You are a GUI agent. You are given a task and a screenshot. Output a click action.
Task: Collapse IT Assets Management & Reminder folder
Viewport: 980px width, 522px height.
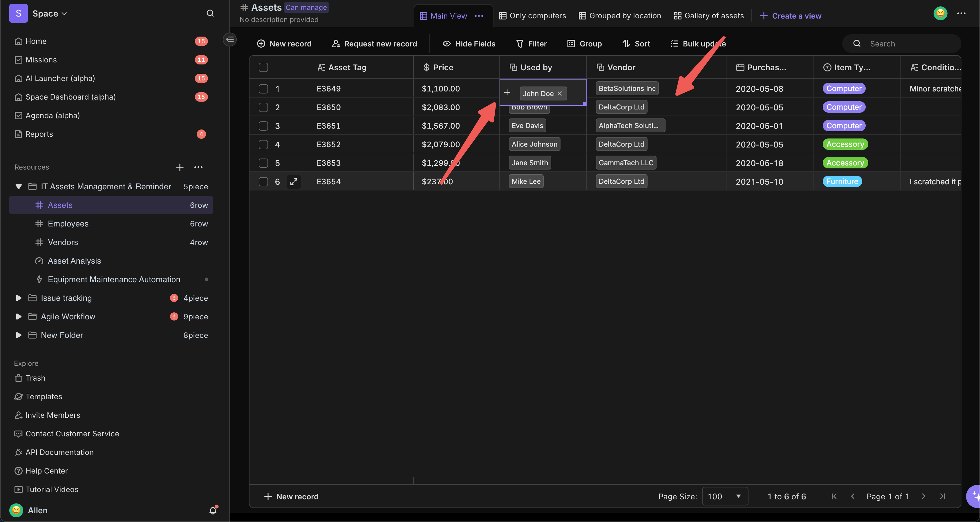point(18,187)
